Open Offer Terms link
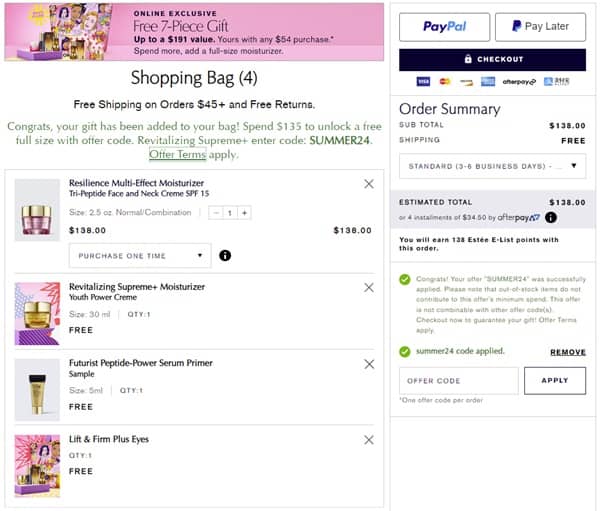The image size is (600, 511). pos(178,155)
